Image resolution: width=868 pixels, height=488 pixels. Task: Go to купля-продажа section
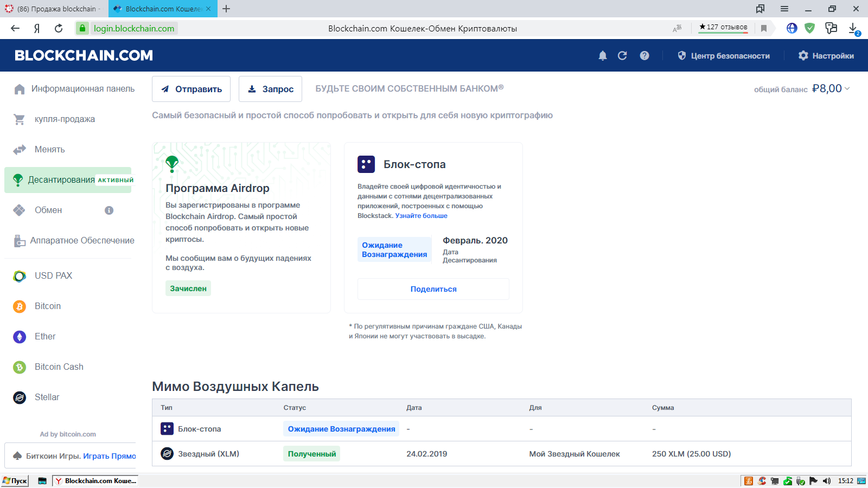[54, 119]
